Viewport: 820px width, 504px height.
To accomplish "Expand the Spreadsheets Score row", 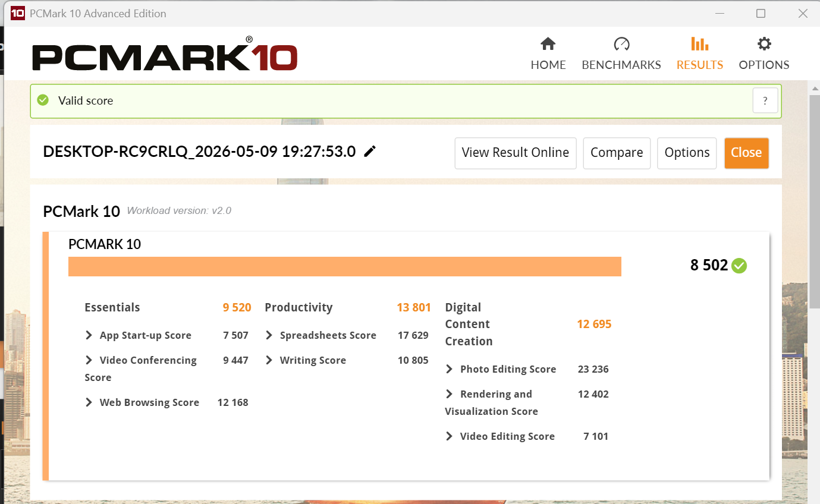I will pos(269,335).
